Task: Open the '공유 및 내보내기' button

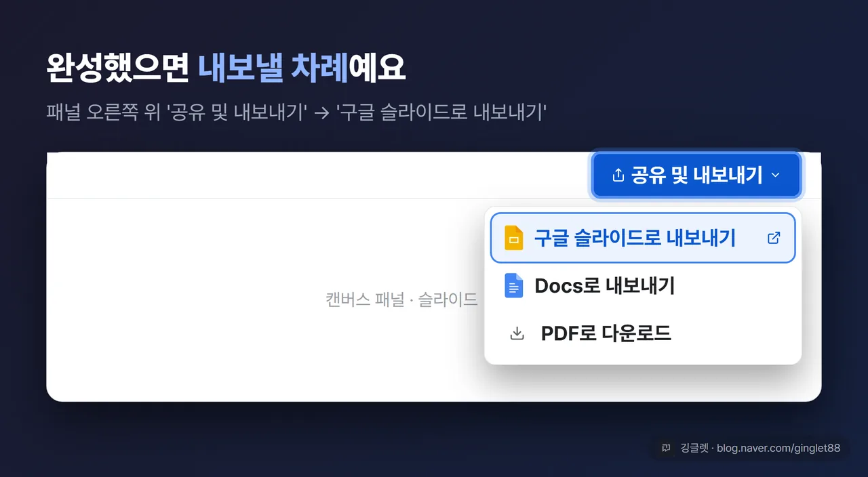Action: click(x=696, y=175)
